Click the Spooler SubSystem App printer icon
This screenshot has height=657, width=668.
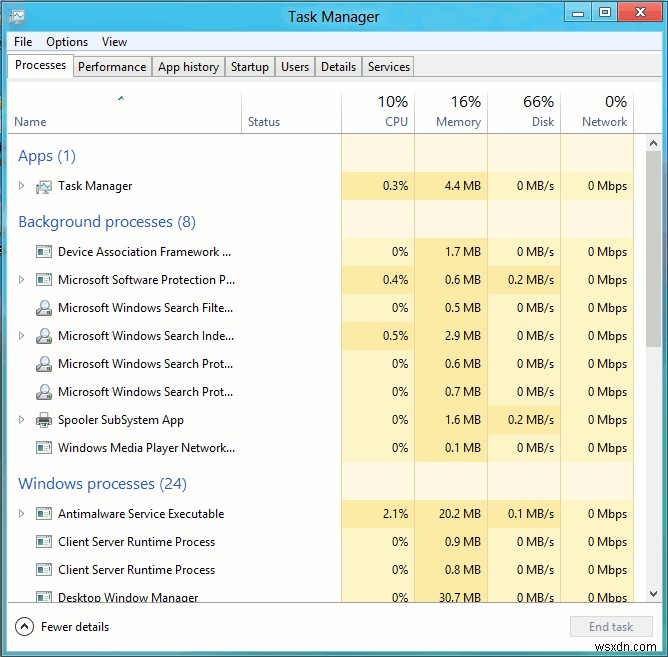pos(44,420)
